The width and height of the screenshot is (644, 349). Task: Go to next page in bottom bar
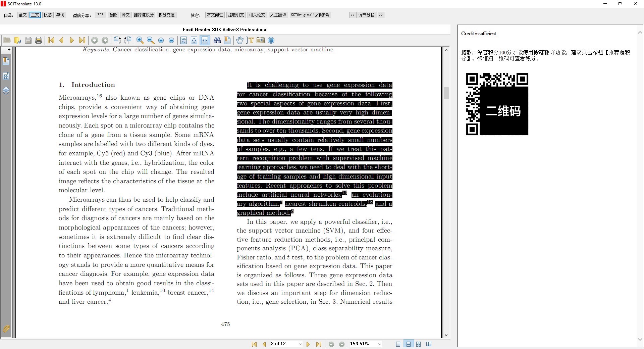pos(308,344)
